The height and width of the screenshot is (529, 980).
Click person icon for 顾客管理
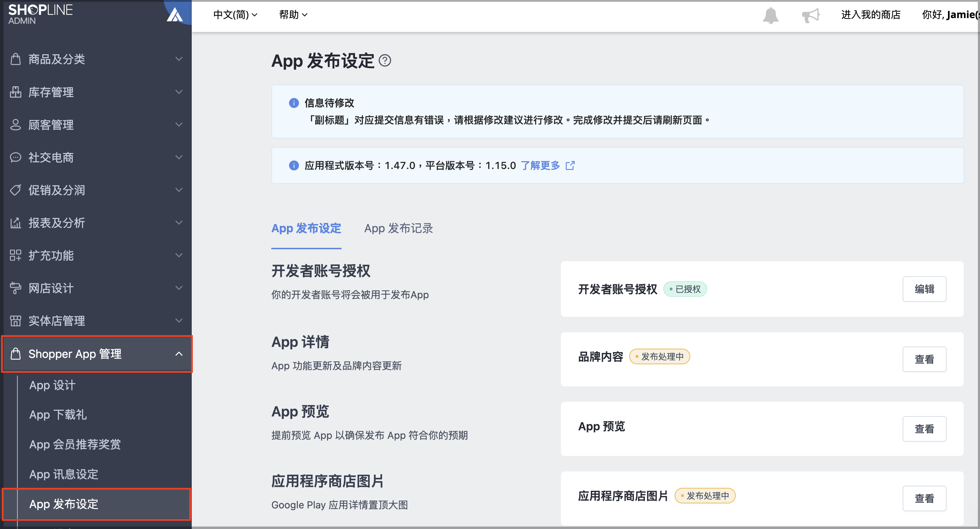(x=15, y=124)
